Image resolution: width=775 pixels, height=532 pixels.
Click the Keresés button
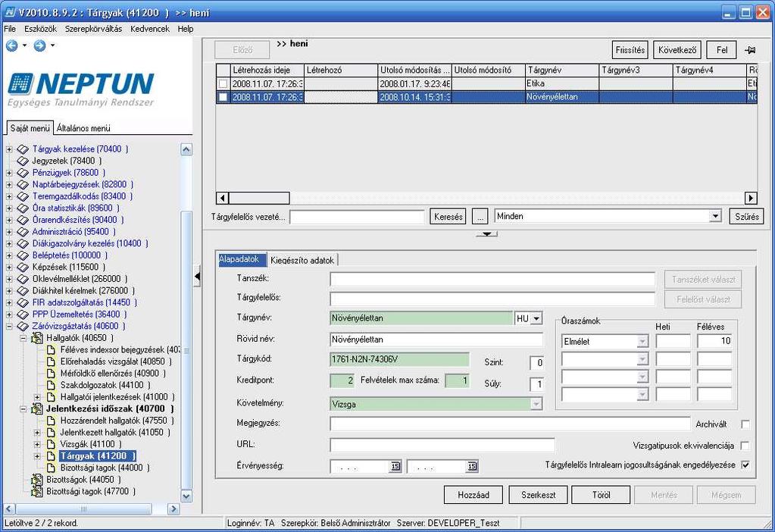448,217
